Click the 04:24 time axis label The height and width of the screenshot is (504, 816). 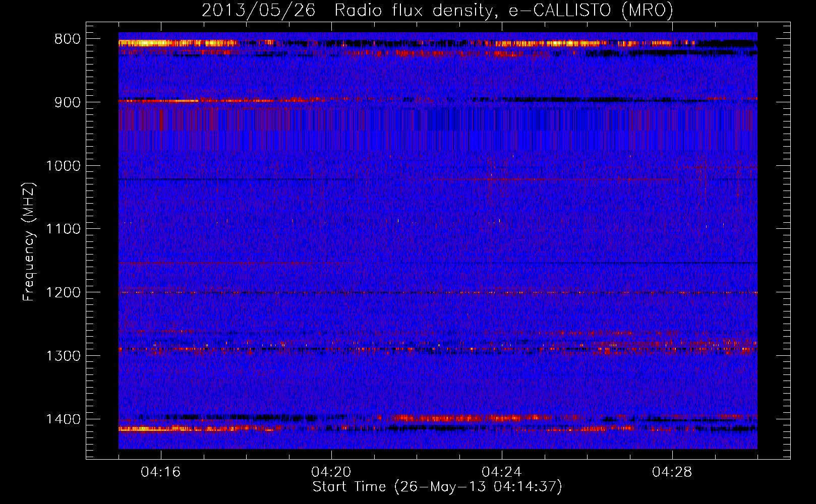click(x=502, y=472)
